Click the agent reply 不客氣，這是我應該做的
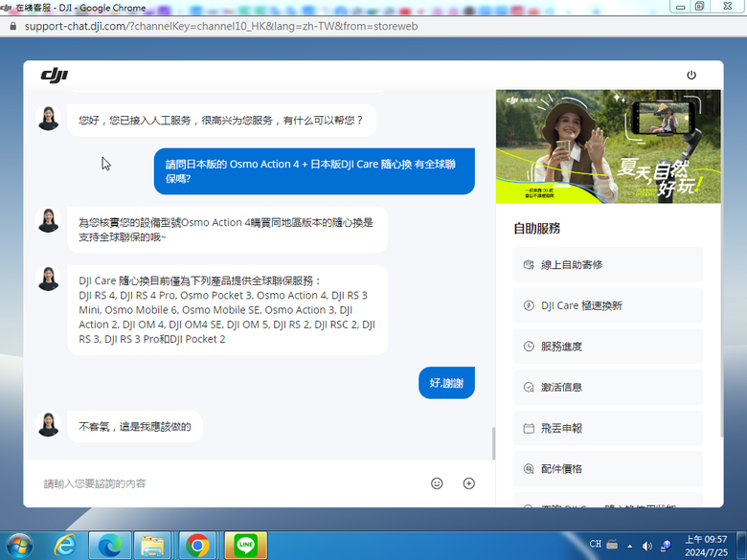Viewport: 747px width, 560px height. [x=135, y=427]
